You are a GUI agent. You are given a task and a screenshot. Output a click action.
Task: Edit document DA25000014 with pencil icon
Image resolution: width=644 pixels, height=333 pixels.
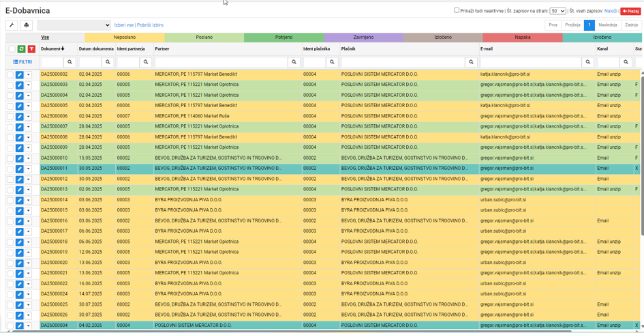coord(19,200)
